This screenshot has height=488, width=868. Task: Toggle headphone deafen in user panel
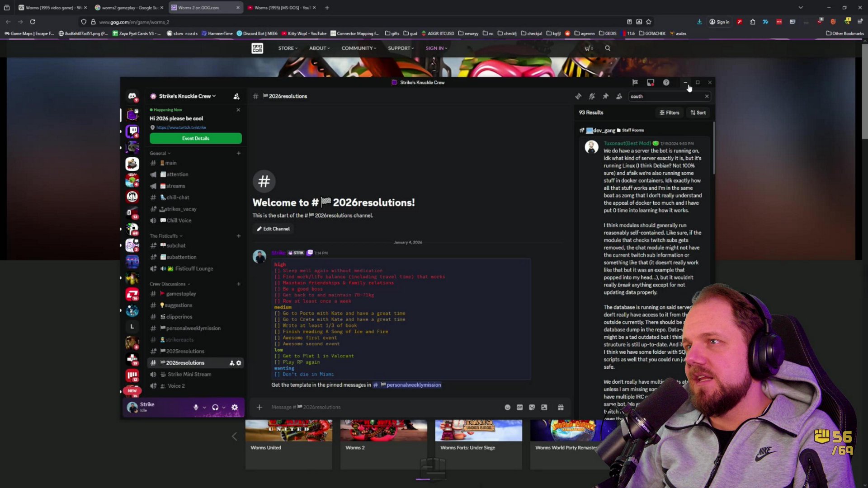click(215, 407)
